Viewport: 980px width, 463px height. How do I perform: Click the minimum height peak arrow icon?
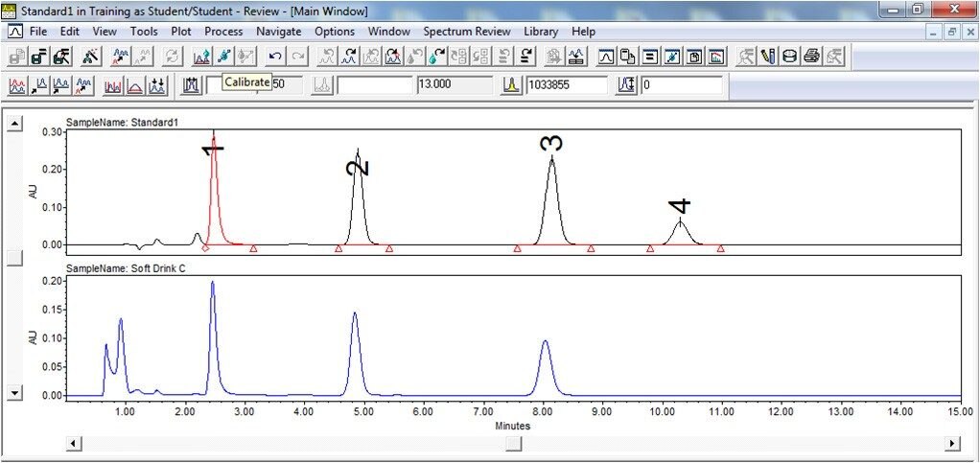pos(627,85)
